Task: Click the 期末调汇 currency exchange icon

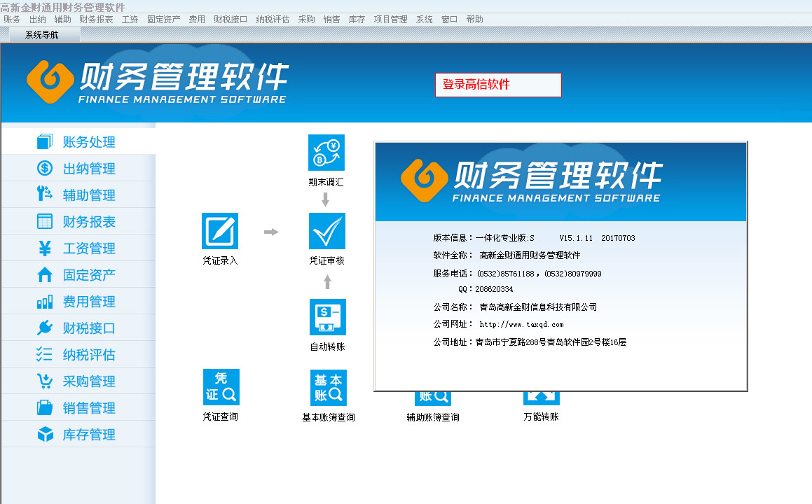Action: pyautogui.click(x=326, y=153)
